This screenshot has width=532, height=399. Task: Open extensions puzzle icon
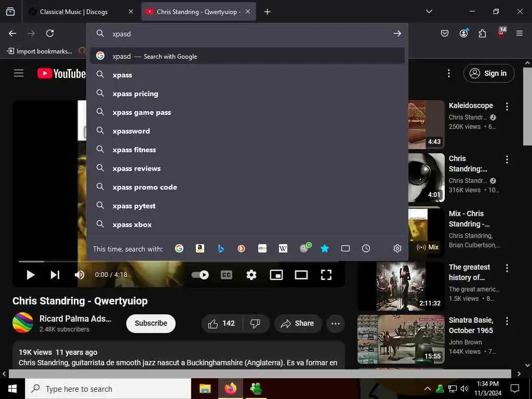(x=482, y=33)
